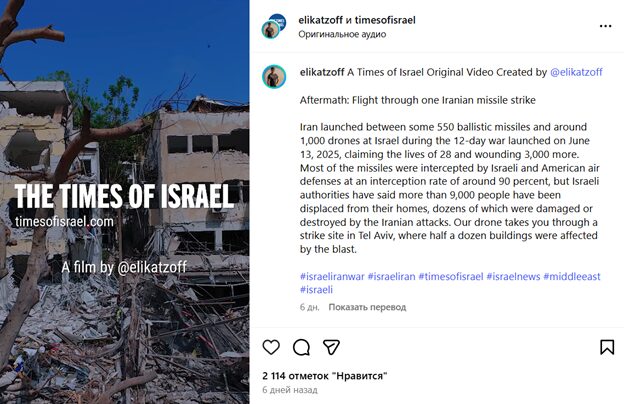
Task: Open #timesofisrael hashtag
Action: tap(450, 276)
